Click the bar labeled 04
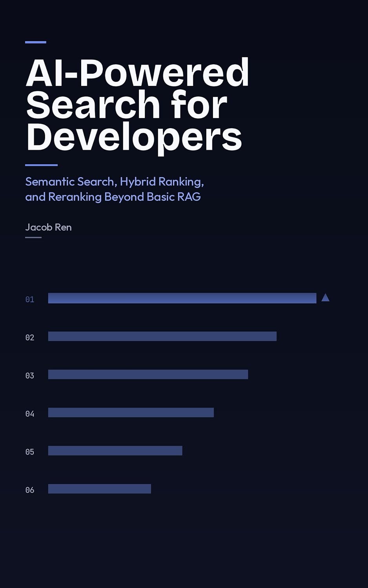 (131, 412)
